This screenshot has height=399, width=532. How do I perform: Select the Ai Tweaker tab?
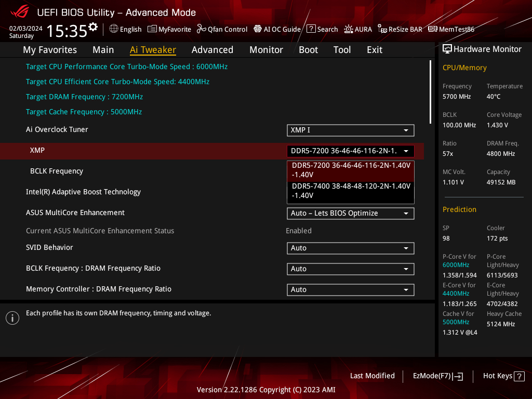153,50
